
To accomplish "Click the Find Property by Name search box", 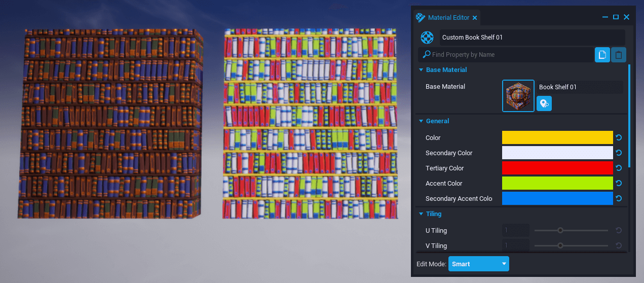I will pos(506,54).
